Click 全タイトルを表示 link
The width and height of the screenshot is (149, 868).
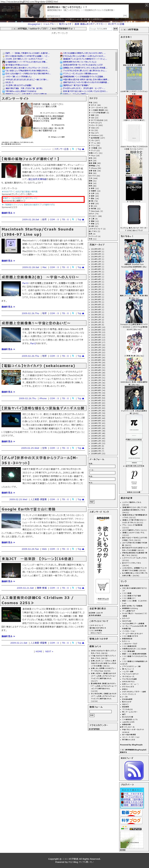(95, 615)
